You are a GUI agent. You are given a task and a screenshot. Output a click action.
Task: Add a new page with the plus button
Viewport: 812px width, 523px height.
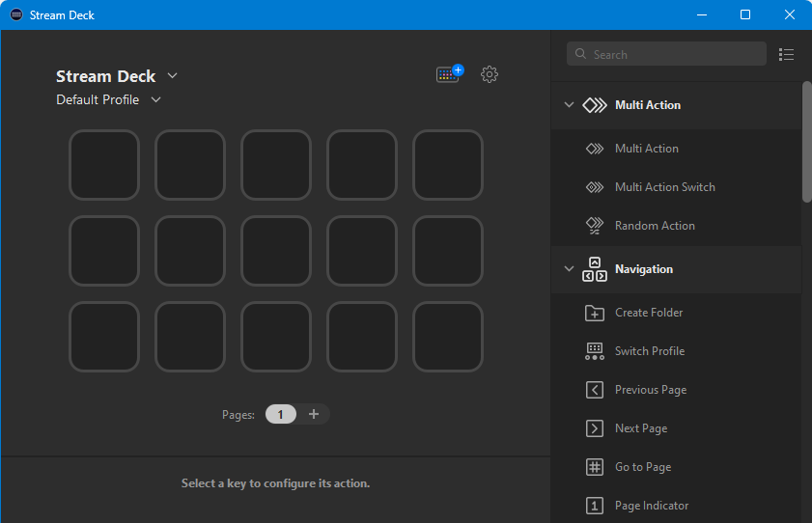tap(313, 414)
